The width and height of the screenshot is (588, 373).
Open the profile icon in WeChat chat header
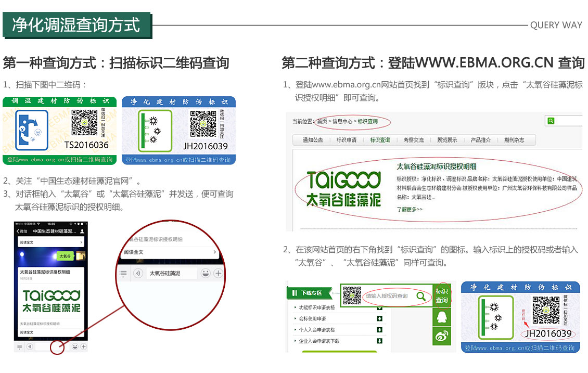pyautogui.click(x=82, y=231)
